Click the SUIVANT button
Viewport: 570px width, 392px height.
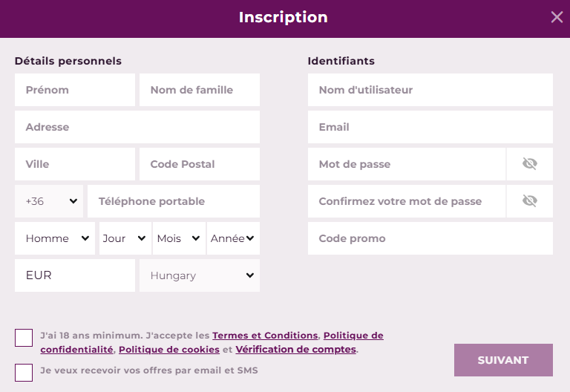coord(503,360)
